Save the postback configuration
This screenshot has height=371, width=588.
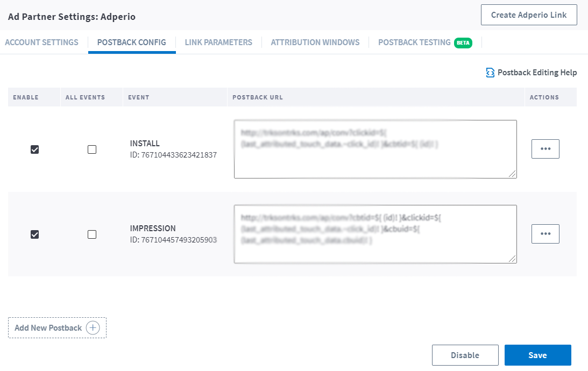click(x=538, y=355)
